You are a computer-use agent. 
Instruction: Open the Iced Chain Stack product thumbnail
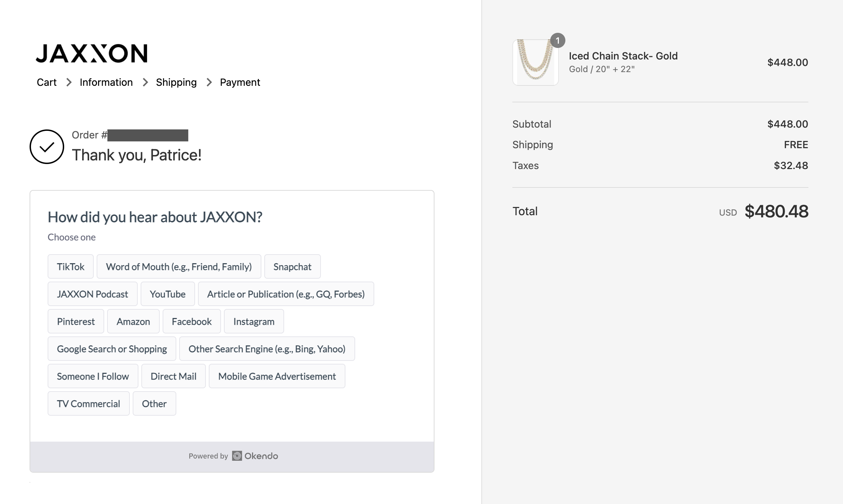(535, 62)
